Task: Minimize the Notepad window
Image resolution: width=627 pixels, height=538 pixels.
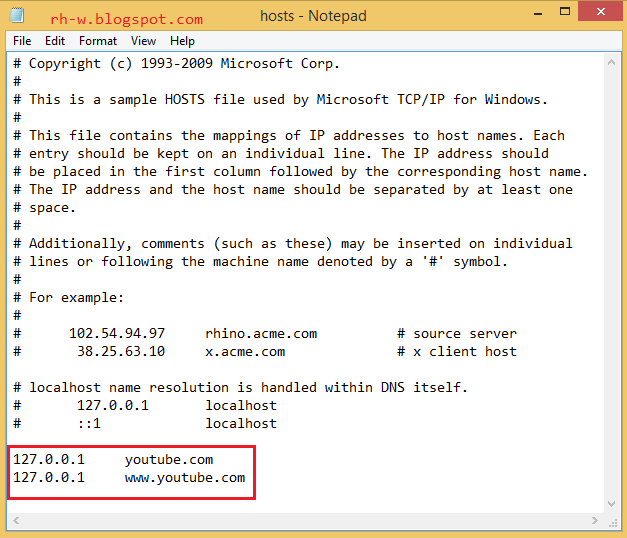Action: pyautogui.click(x=538, y=13)
